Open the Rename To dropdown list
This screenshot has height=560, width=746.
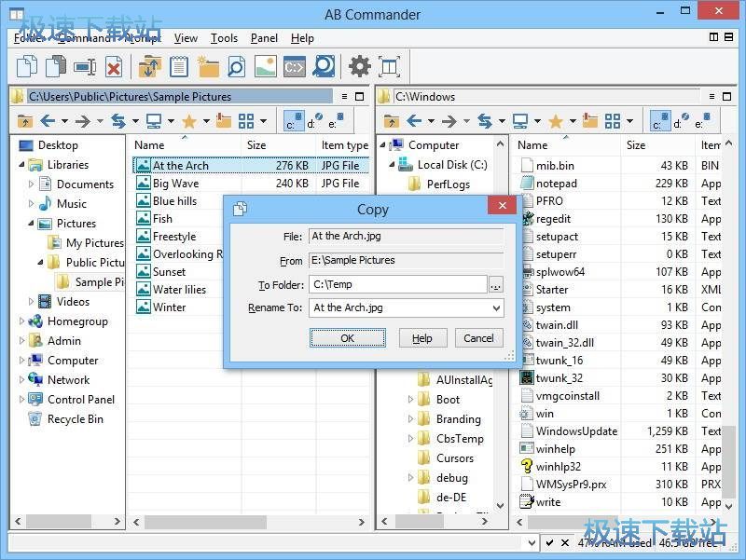[495, 307]
